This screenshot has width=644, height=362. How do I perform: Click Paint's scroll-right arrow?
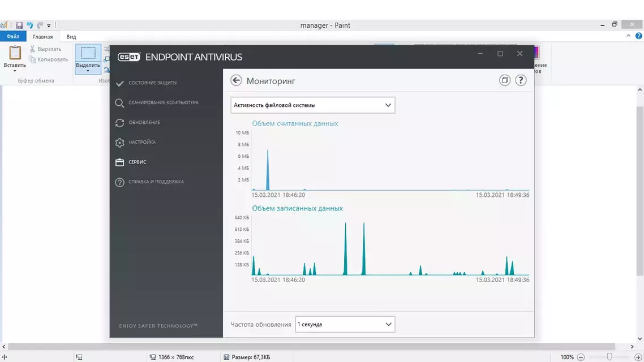click(632, 347)
